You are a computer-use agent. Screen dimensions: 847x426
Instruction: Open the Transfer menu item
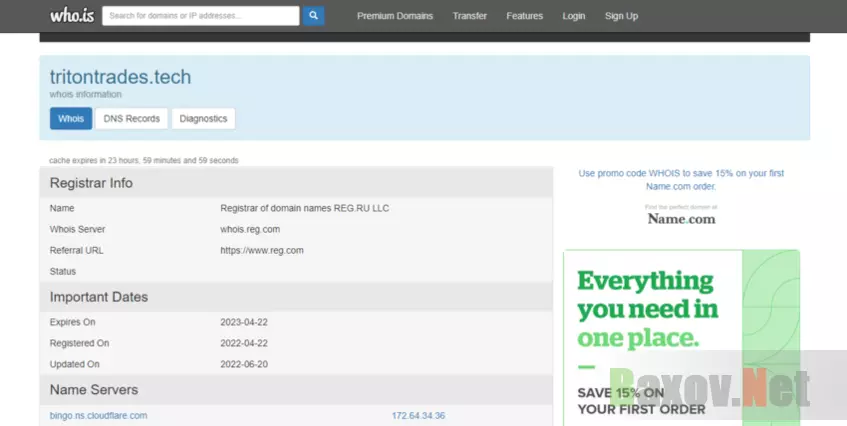[469, 16]
